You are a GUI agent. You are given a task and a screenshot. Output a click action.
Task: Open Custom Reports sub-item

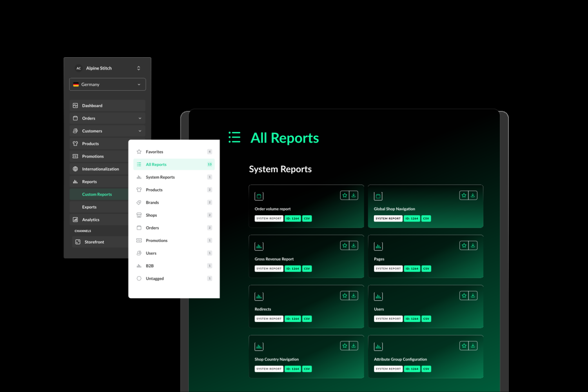tap(99, 194)
